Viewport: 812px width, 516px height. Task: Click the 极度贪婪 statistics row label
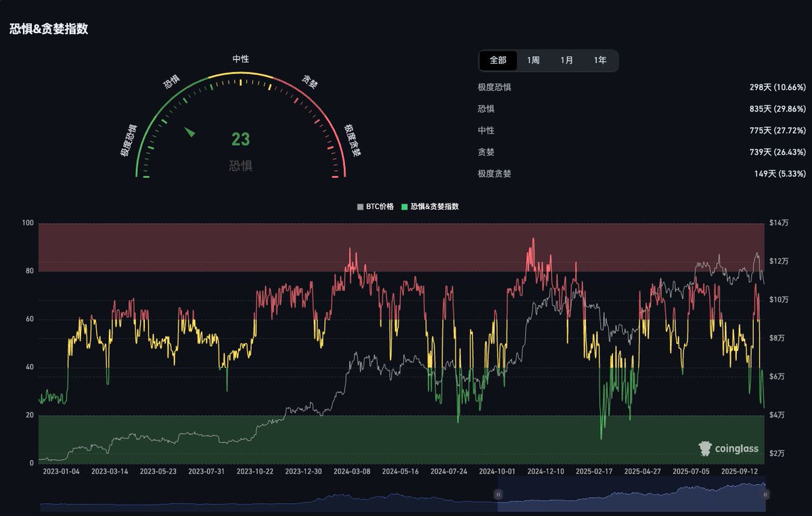point(494,174)
